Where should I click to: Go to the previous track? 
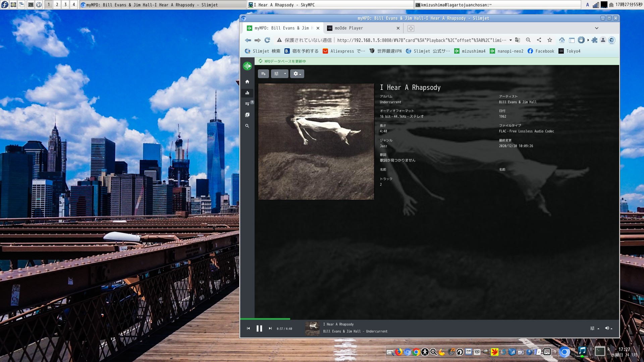248,328
